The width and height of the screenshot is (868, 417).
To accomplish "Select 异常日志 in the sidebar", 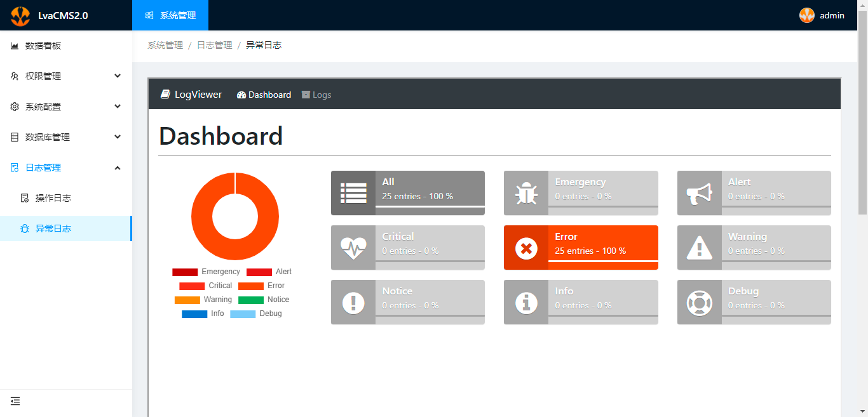I will pos(66,228).
